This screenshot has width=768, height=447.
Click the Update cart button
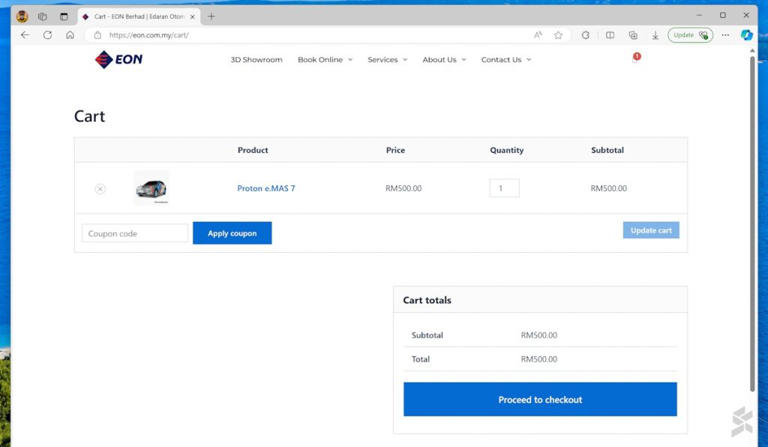[x=651, y=230]
